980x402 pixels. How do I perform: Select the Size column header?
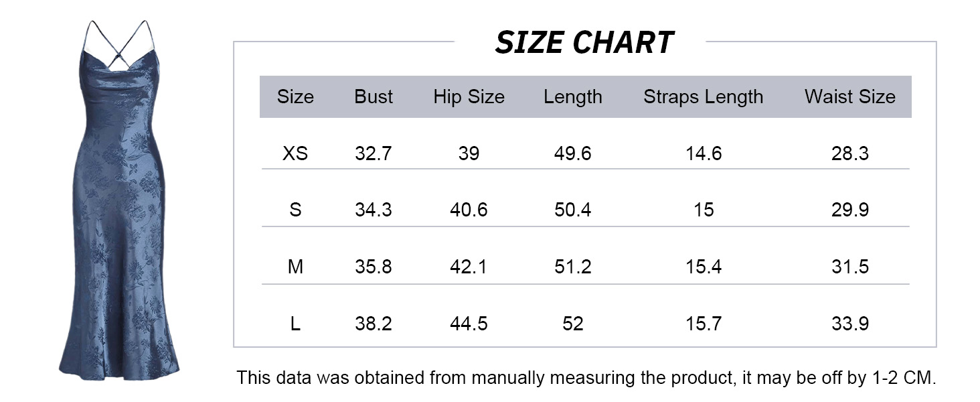coord(295,97)
